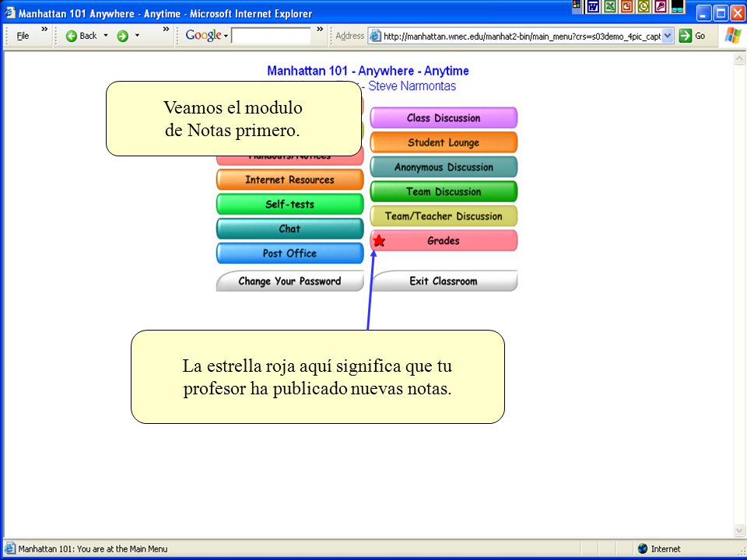The height and width of the screenshot is (560, 747).
Task: Click the address bar URL field
Action: point(521,36)
